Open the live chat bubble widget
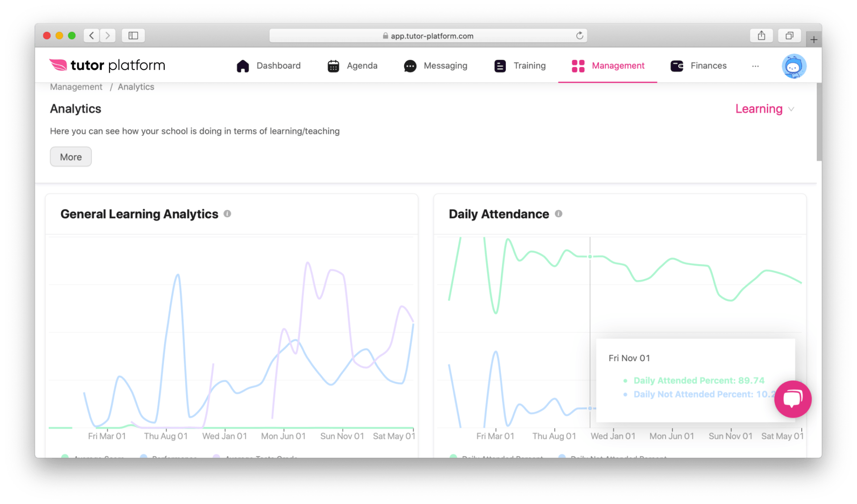 click(x=793, y=399)
